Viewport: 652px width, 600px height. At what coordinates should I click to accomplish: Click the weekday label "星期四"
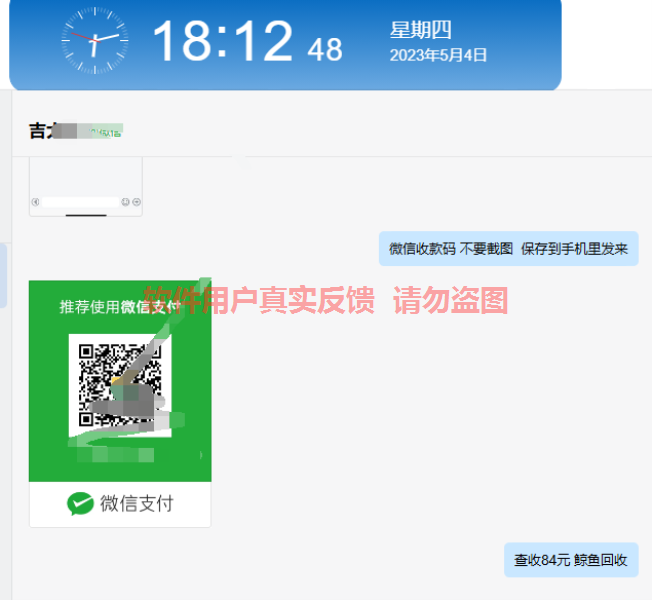click(x=420, y=30)
